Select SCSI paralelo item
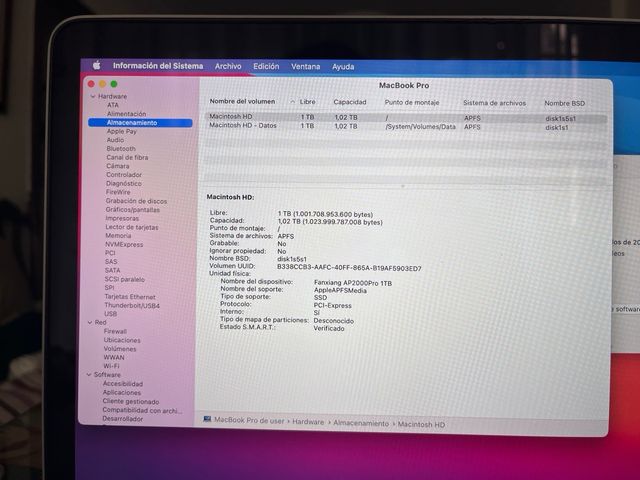 point(124,280)
